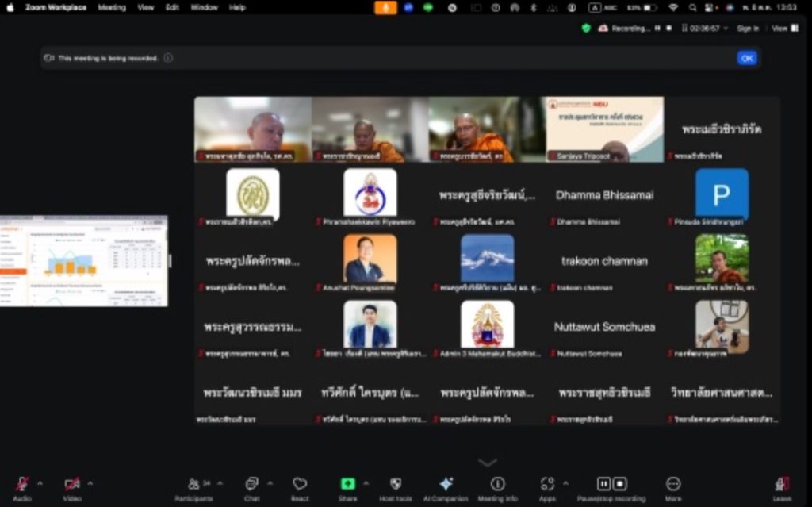Select the shared screen dashboard thumbnail
The height and width of the screenshot is (507, 812).
(83, 261)
